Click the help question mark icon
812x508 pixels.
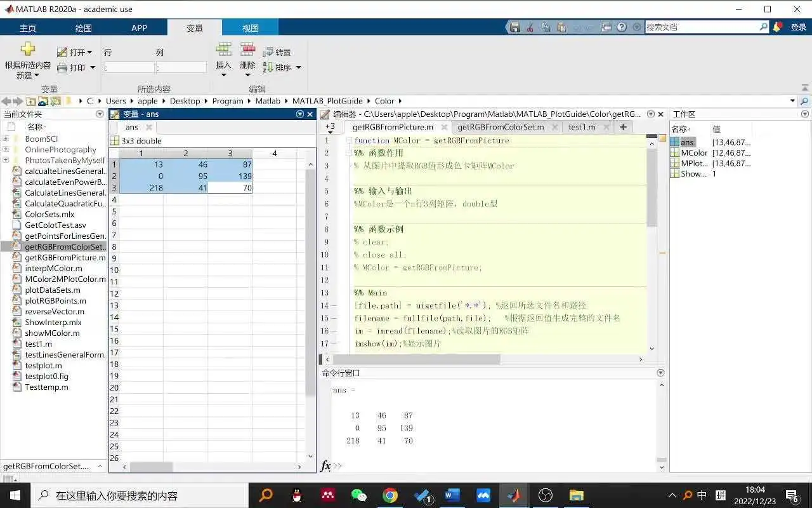622,27
